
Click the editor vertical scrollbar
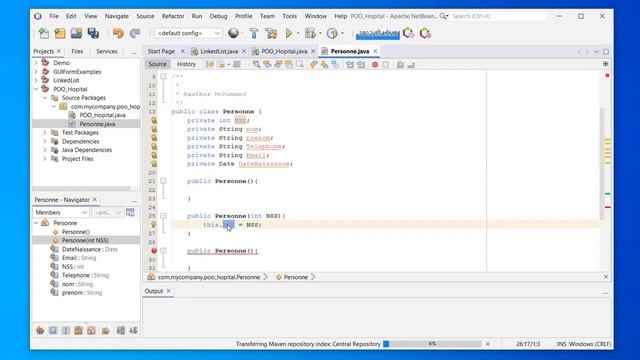point(602,163)
